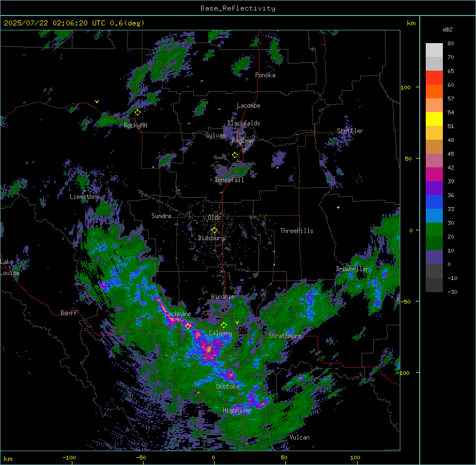
Task: Select the light gray 70–80 dBZ legend swatch
Action: coord(434,50)
